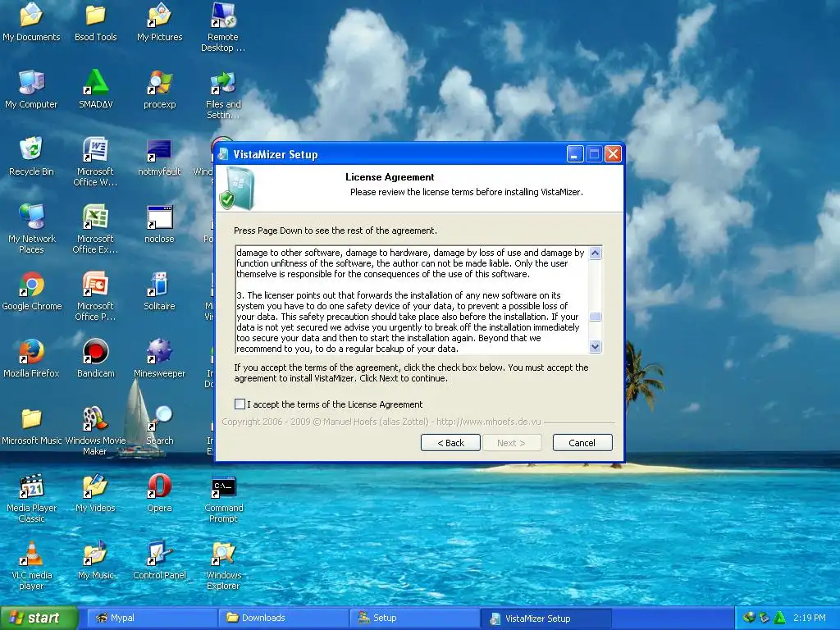Screen dimensions: 840x630
Task: Launch Microsoft Office Word shortcut
Action: click(x=95, y=162)
